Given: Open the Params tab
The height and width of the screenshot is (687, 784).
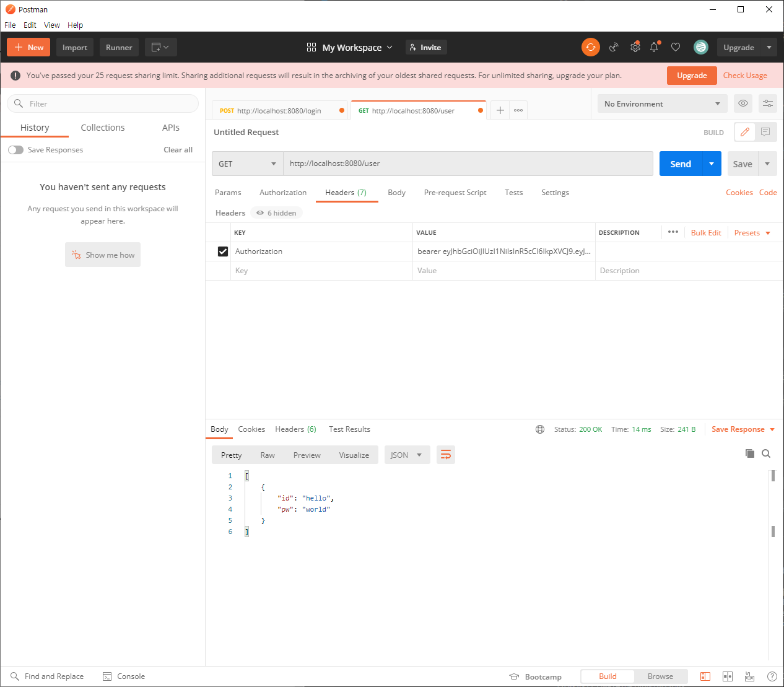Looking at the screenshot, I should [x=228, y=193].
